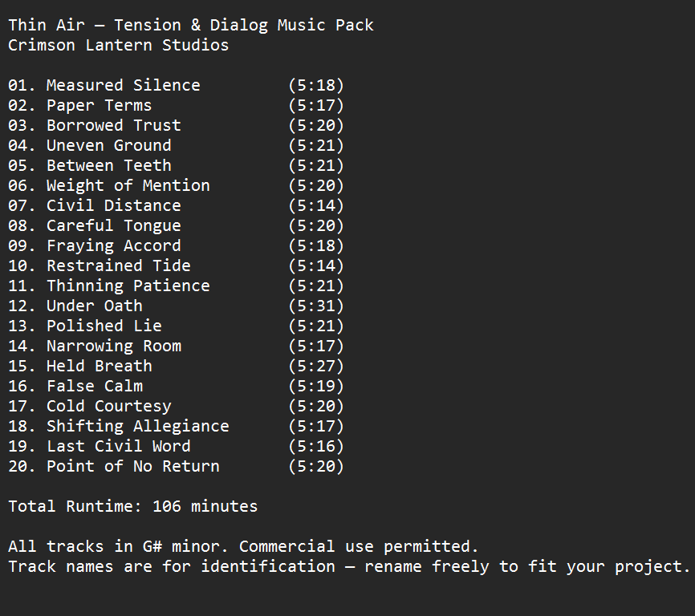695x616 pixels.
Task: Click track 02 'Paper Terms'
Action: [x=99, y=105]
